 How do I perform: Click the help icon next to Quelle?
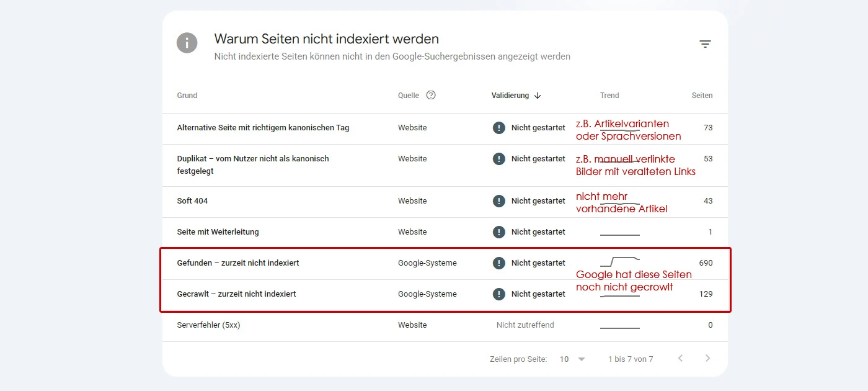click(x=431, y=96)
